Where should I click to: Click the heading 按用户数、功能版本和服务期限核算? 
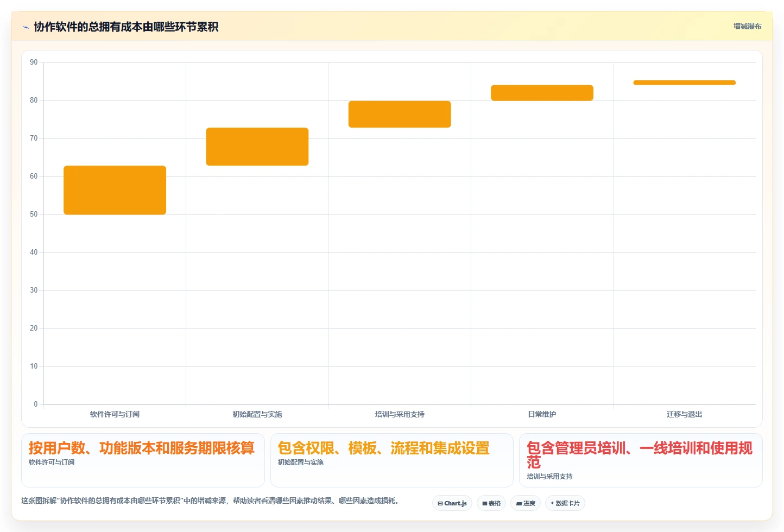click(142, 448)
